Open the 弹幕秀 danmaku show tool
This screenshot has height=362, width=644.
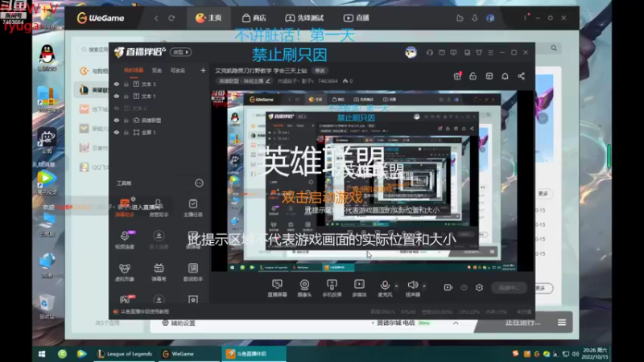tap(159, 272)
